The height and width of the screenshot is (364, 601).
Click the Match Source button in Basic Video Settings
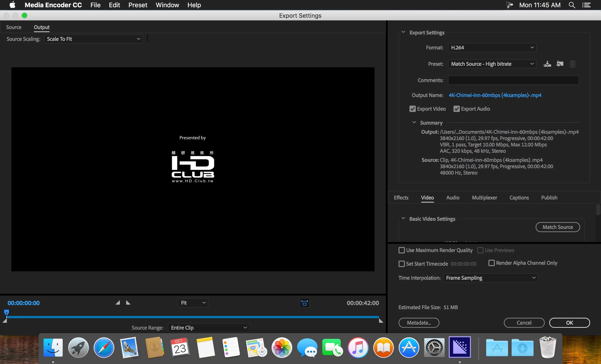coord(558,227)
